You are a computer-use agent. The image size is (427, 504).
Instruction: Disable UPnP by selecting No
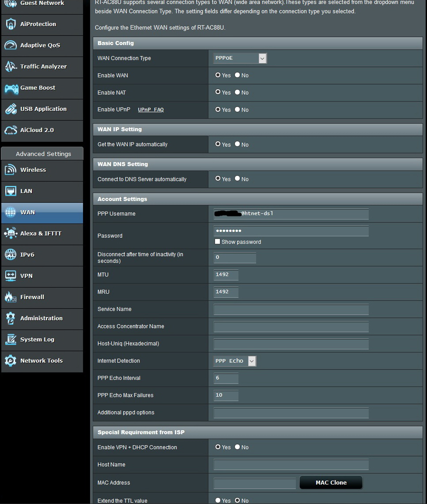tap(238, 110)
